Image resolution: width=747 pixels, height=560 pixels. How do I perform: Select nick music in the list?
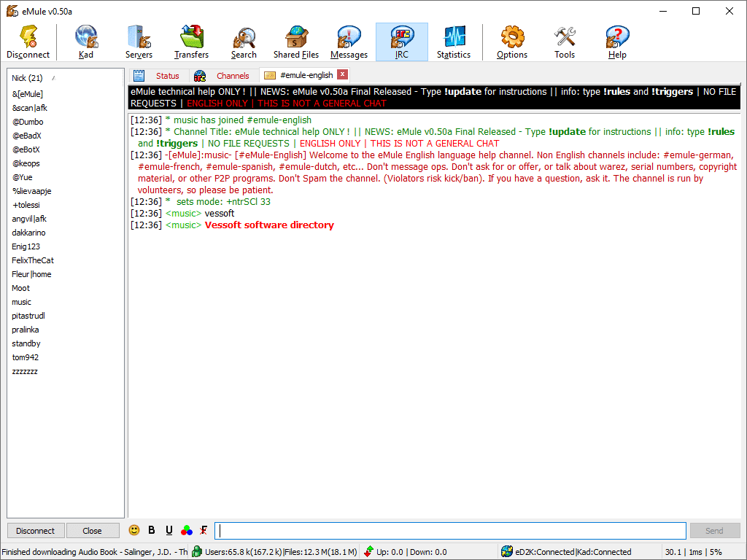[21, 301]
